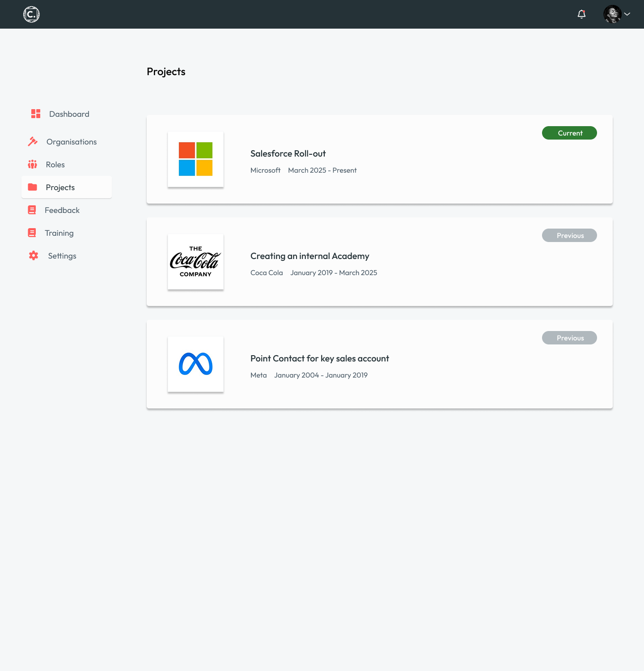644x671 pixels.
Task: Click the Current status badge on Salesforce Roll-out
Action: 569,133
